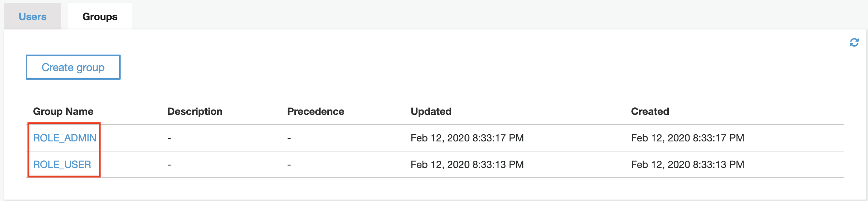Click the Precedence column header

[x=316, y=111]
